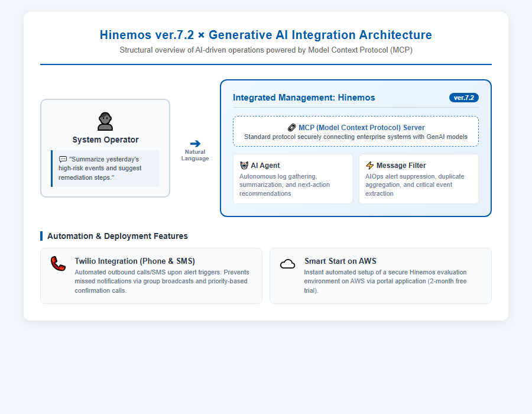Click the "AIOps alert suppression" description
Screen dimensions: 532x414
click(414, 185)
